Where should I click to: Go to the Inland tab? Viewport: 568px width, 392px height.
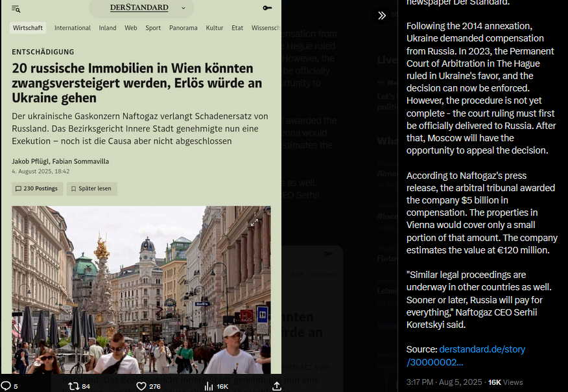(108, 28)
